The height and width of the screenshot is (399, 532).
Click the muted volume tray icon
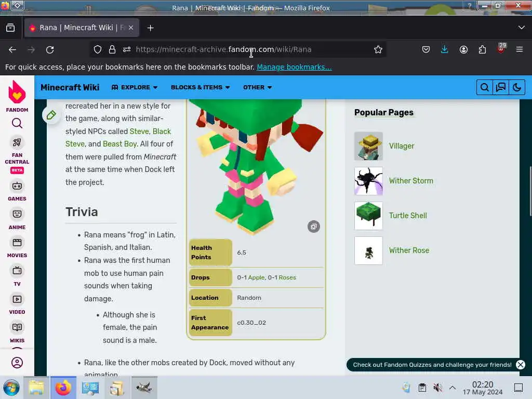coord(437,388)
